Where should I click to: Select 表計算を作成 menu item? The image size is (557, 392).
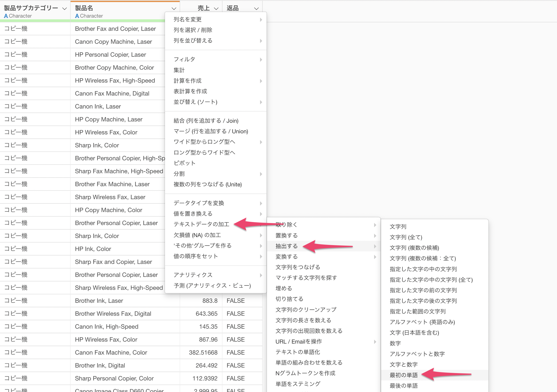(216, 91)
